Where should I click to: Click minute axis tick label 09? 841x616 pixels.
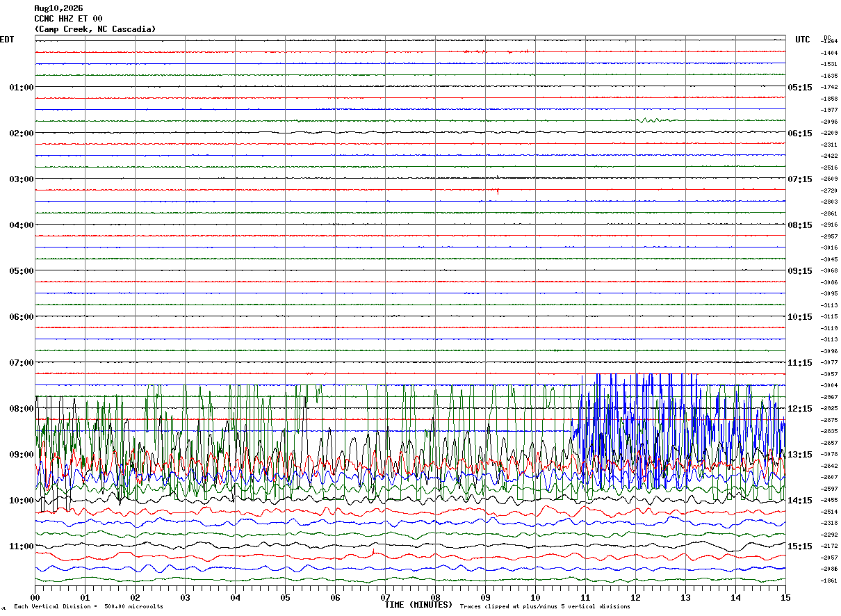click(485, 598)
